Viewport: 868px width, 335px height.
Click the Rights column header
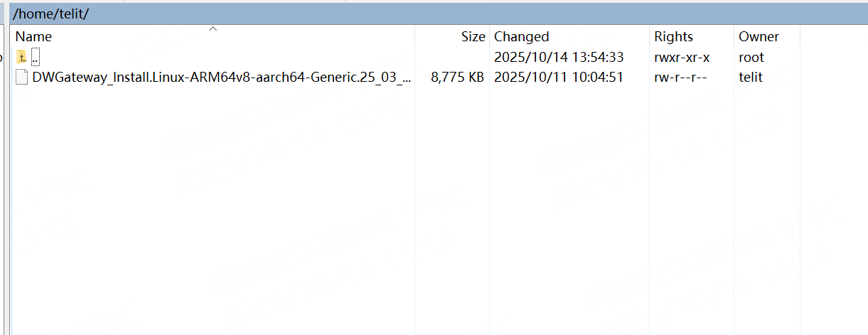click(673, 37)
